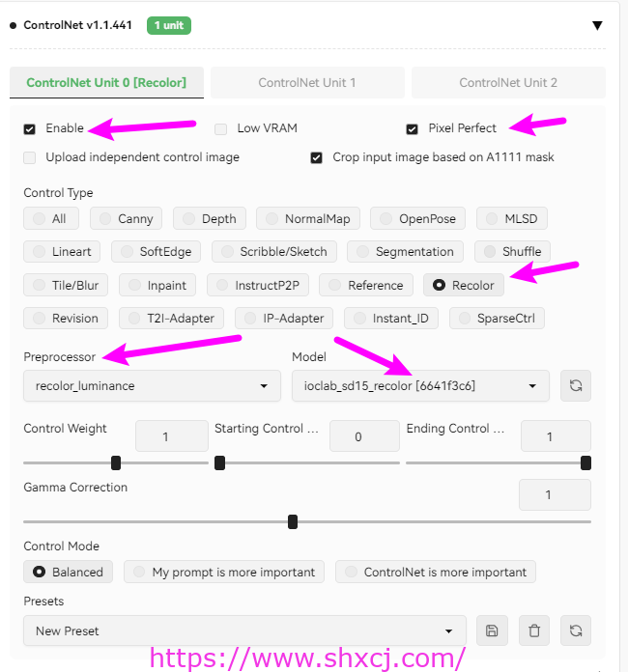628x672 pixels.
Task: Select ControlNet is more important mode
Action: click(x=436, y=572)
